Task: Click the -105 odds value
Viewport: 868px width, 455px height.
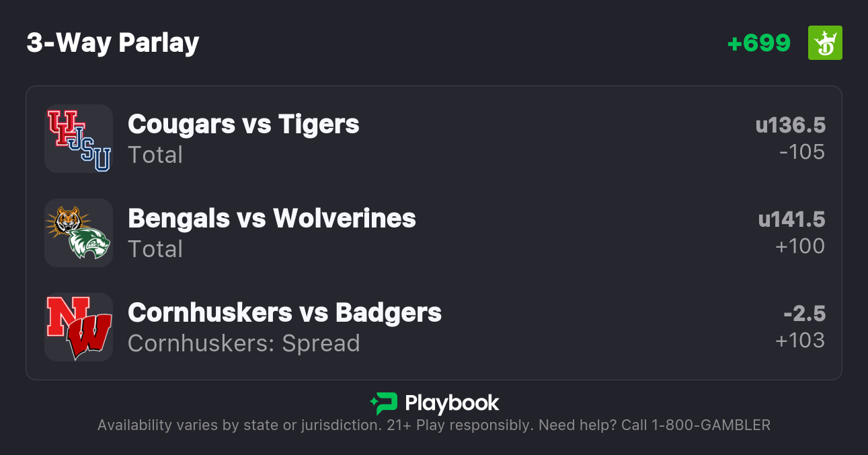Action: click(801, 152)
